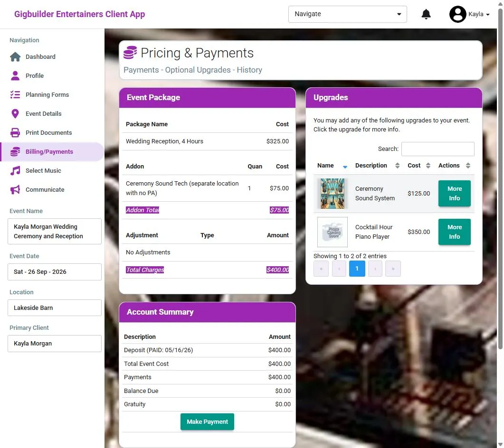Open the Navigate dropdown
504x448 pixels.
(x=347, y=14)
